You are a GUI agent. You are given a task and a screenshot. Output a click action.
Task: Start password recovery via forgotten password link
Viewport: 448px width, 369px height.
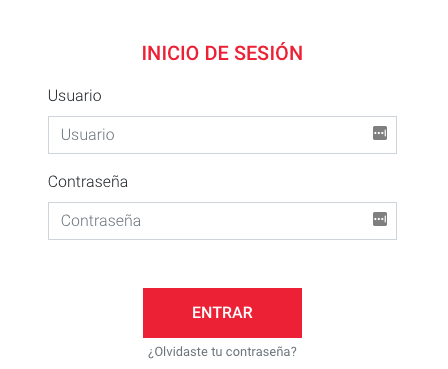tap(222, 352)
